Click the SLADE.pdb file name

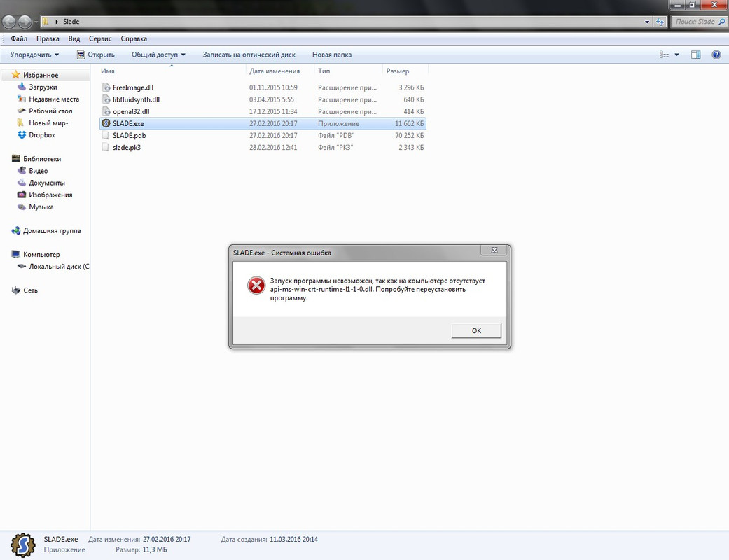tap(130, 135)
